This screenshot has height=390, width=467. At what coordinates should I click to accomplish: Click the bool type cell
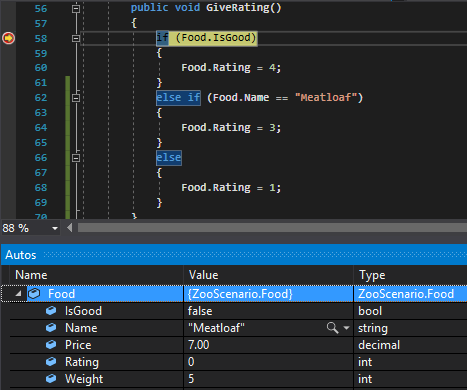(370, 311)
